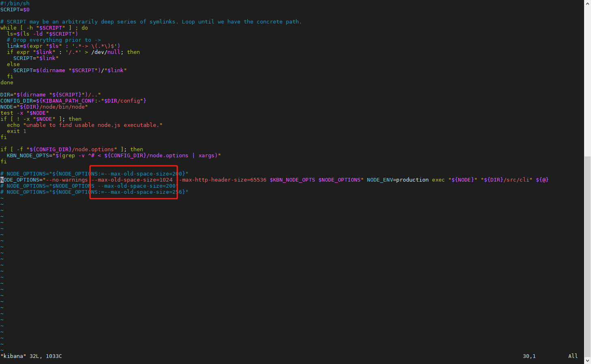Screen dimensions: 591x364
Task: Click '"${DIR}/src/cli"' in the exec line
Action: click(x=507, y=180)
